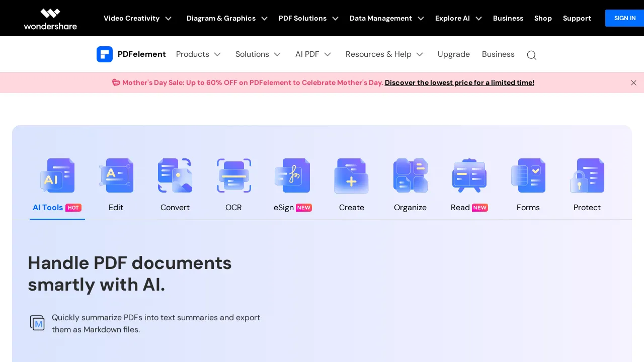Expand the Video Creativity chevron
The width and height of the screenshot is (644, 362).
click(x=168, y=19)
